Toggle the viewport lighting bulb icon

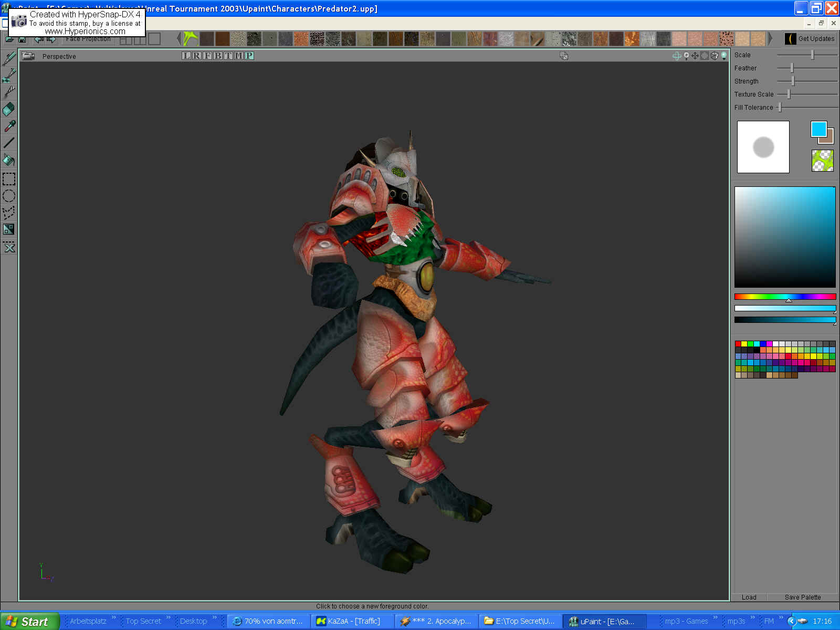point(723,56)
